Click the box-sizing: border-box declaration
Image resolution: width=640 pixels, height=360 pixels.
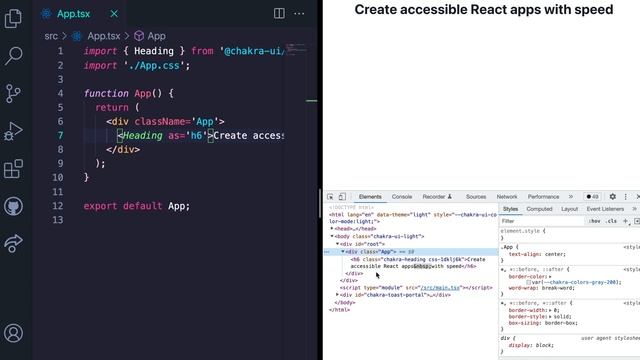[543, 323]
